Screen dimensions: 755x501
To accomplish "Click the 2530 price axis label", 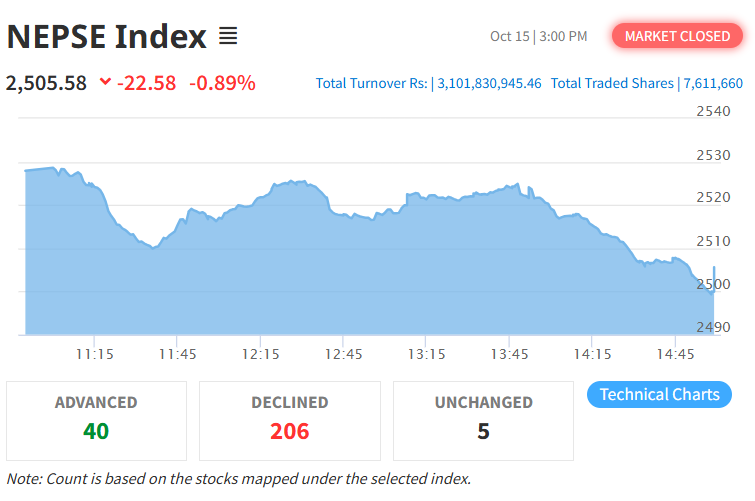I will tap(714, 155).
